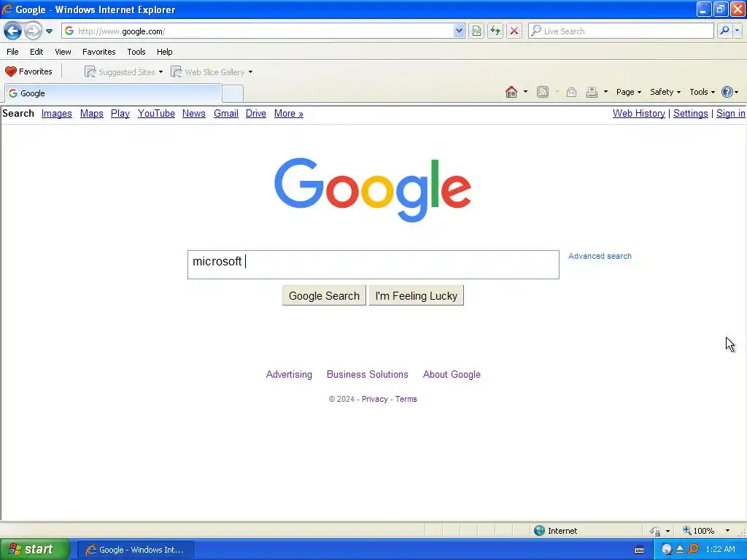Open the Maps link
Screen dimensions: 747x560
pos(91,113)
